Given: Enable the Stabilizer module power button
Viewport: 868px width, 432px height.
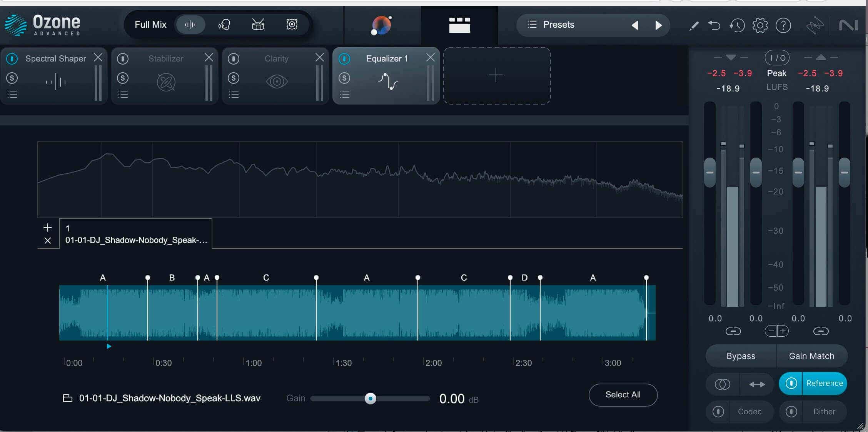Looking at the screenshot, I should (123, 59).
